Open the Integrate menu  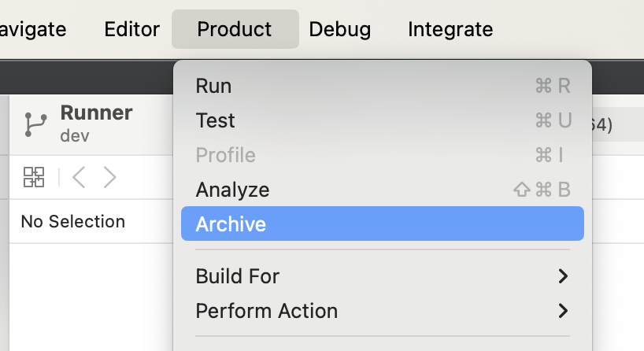tap(450, 29)
